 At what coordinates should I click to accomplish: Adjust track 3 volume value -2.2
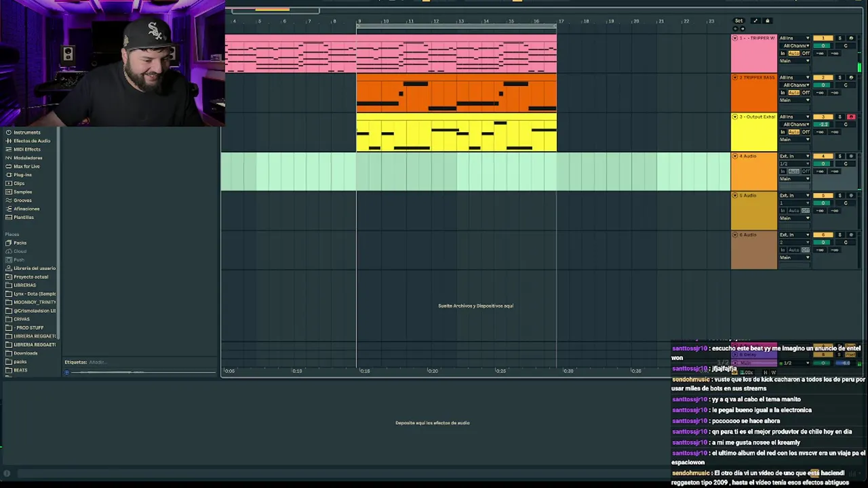point(823,124)
